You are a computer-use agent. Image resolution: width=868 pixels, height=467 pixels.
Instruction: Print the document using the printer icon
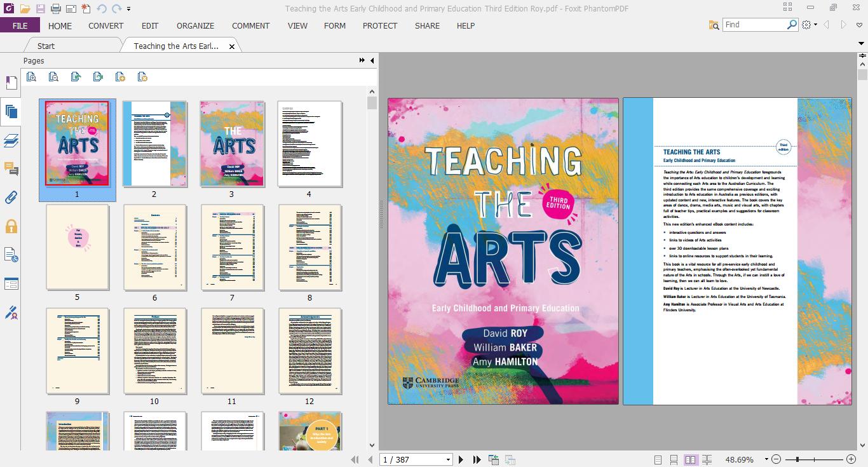coord(56,9)
